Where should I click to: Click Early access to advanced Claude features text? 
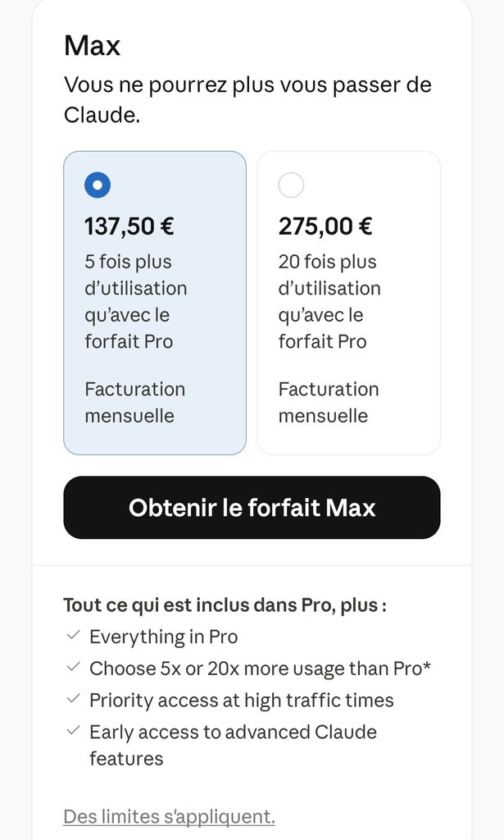click(x=234, y=745)
